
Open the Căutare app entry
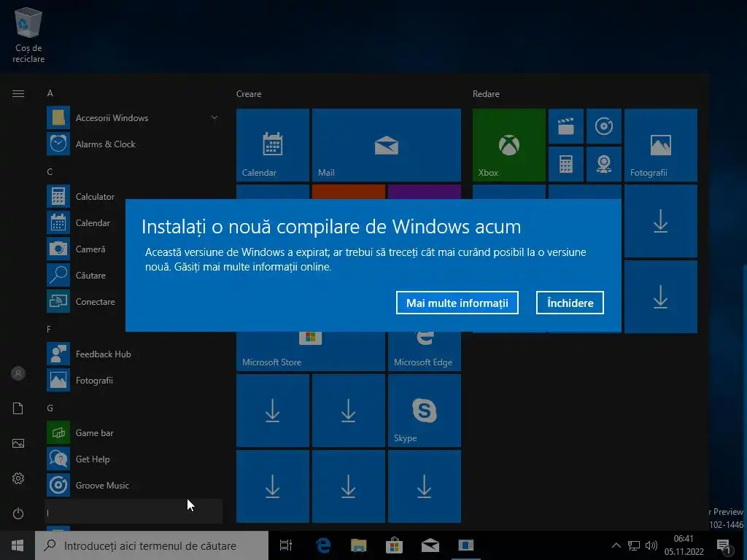[86, 275]
